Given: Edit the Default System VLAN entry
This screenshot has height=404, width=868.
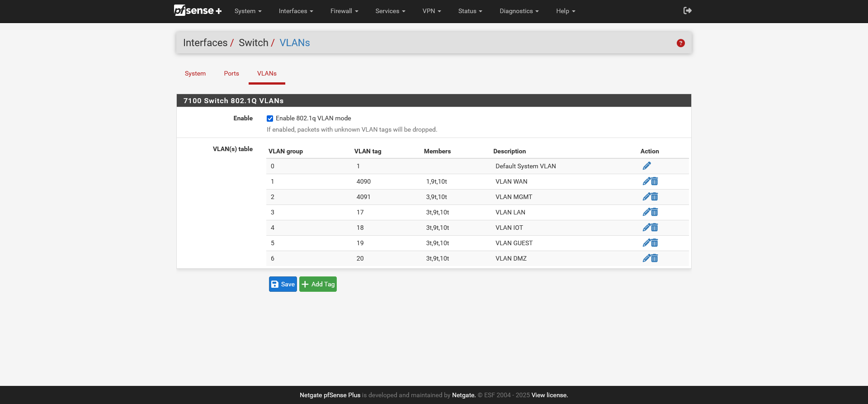Looking at the screenshot, I should 646,166.
